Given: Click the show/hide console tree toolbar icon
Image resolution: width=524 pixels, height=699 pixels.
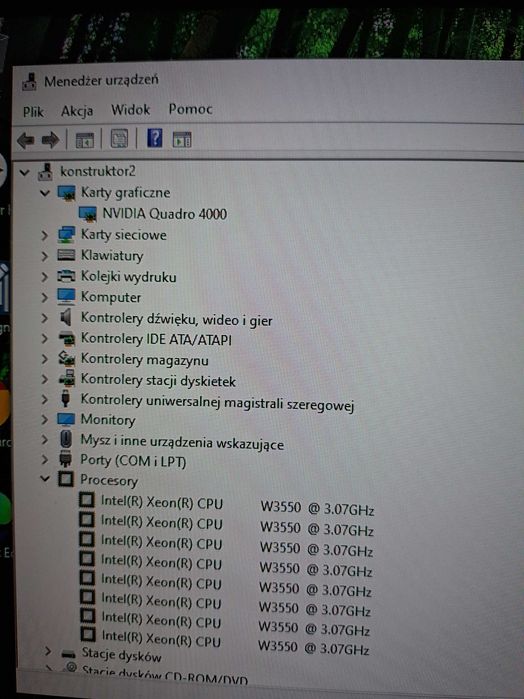Looking at the screenshot, I should coord(85,140).
